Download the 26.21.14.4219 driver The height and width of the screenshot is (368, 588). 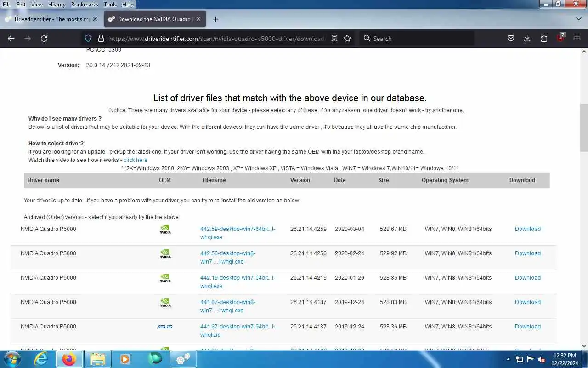point(528,278)
